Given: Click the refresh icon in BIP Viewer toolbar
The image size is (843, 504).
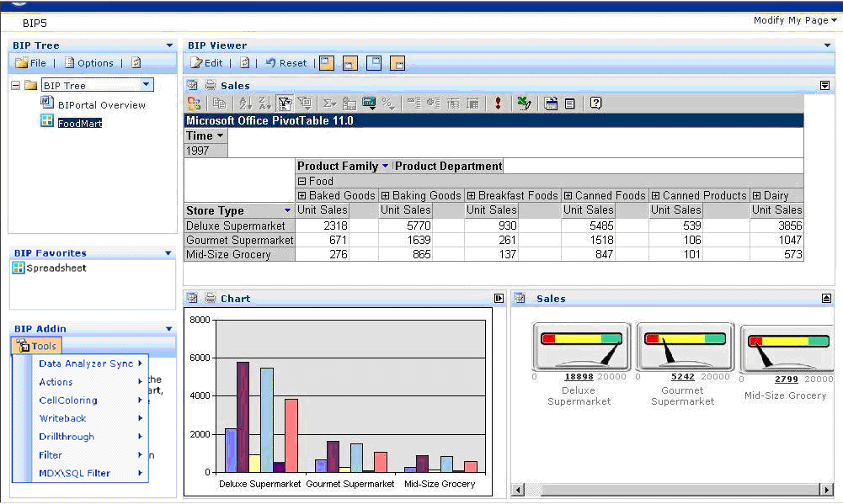Looking at the screenshot, I should tap(244, 63).
